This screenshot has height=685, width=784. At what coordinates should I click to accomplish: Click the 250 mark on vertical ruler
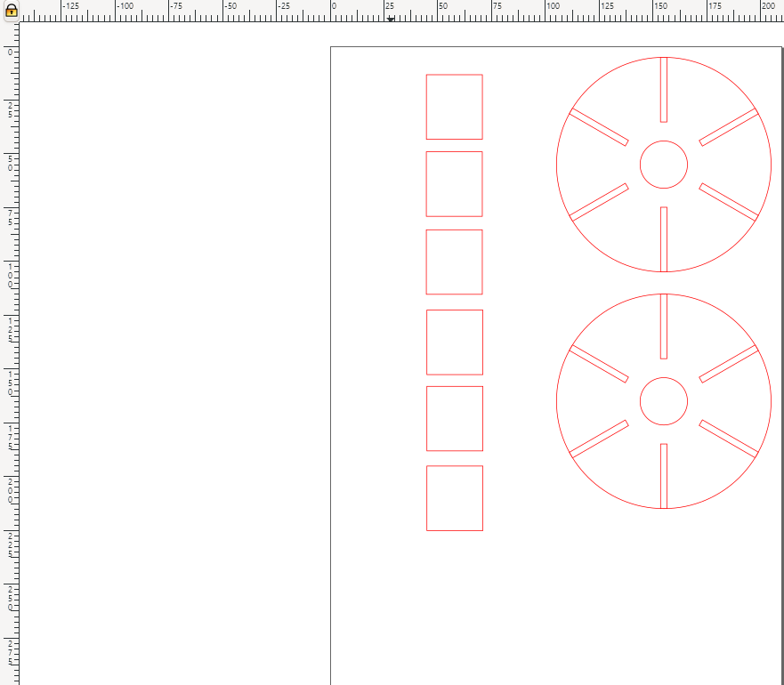pos(10,599)
